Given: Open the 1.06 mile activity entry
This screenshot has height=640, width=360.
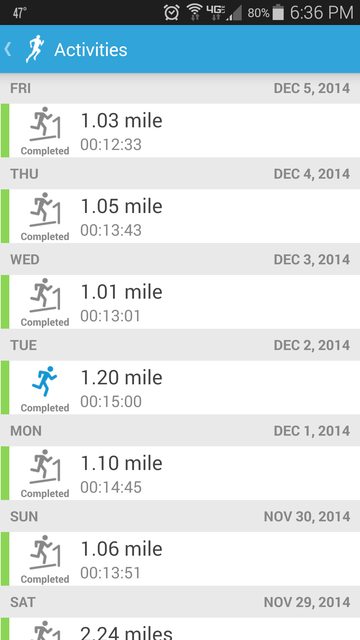Looking at the screenshot, I should pyautogui.click(x=180, y=559).
